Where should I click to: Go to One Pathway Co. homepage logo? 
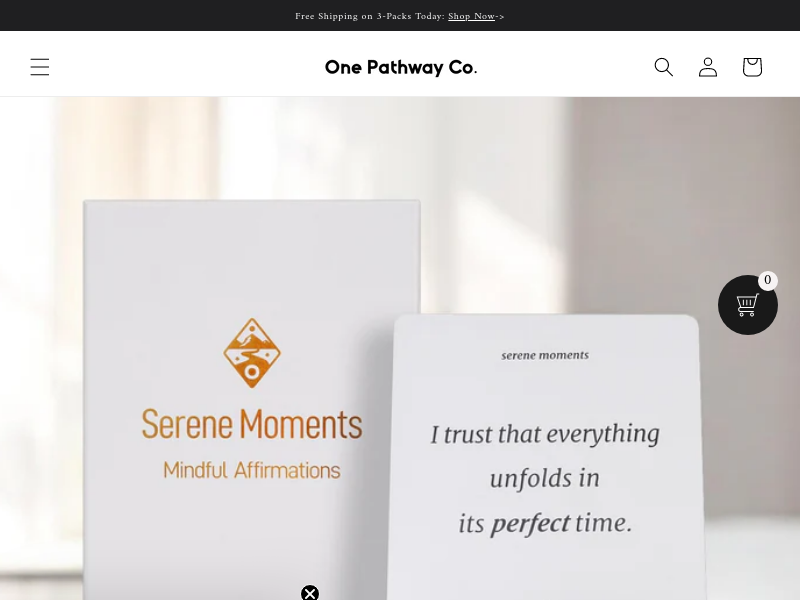tap(401, 67)
